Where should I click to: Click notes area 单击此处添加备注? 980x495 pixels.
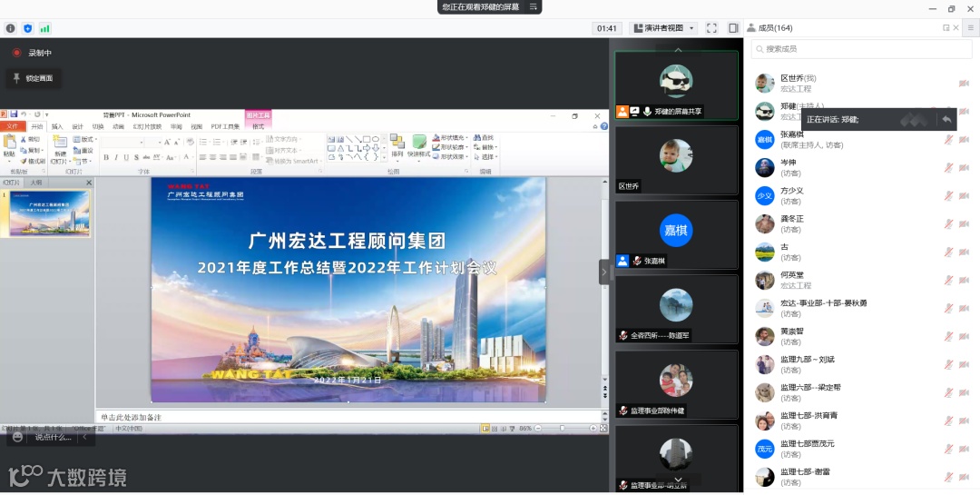pyautogui.click(x=348, y=417)
